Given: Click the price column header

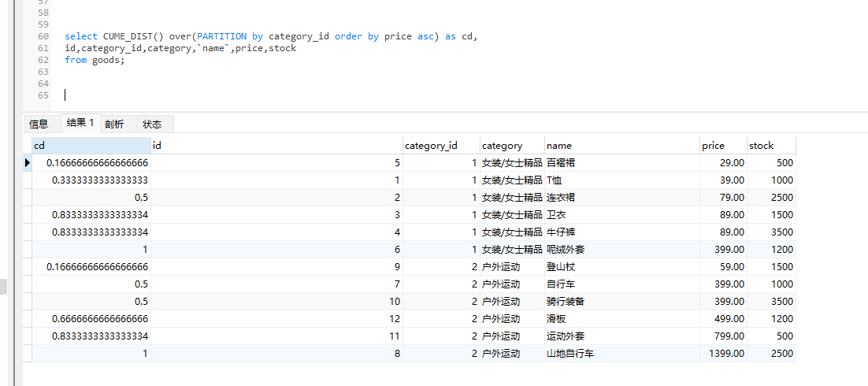Looking at the screenshot, I should (723, 146).
